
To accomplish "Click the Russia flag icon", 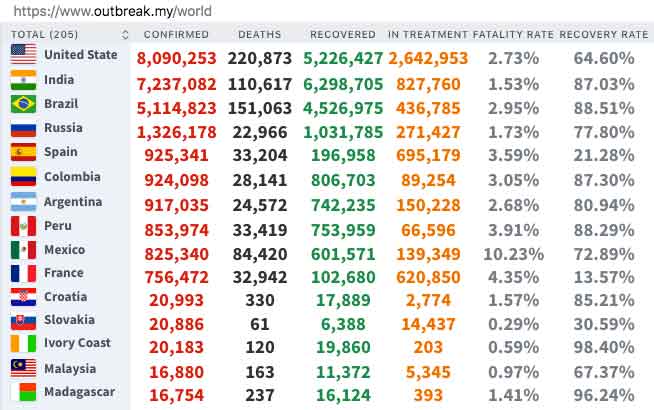I will coord(24,129).
